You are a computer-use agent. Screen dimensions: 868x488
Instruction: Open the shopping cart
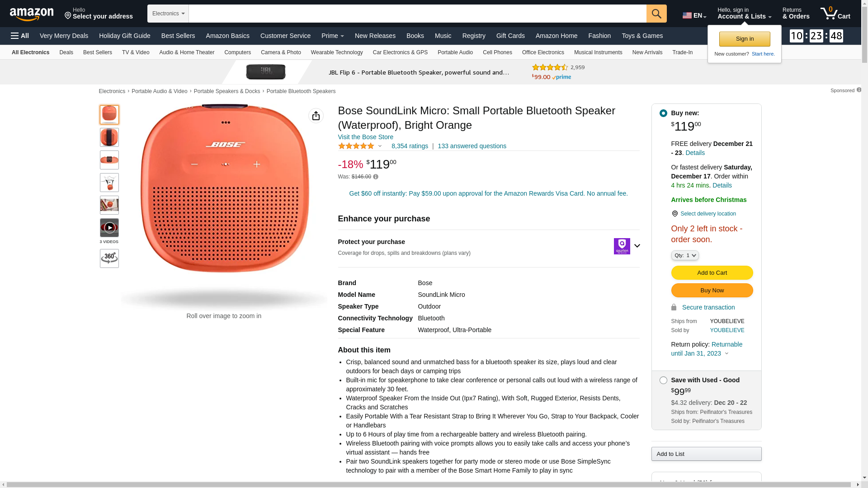(x=835, y=14)
